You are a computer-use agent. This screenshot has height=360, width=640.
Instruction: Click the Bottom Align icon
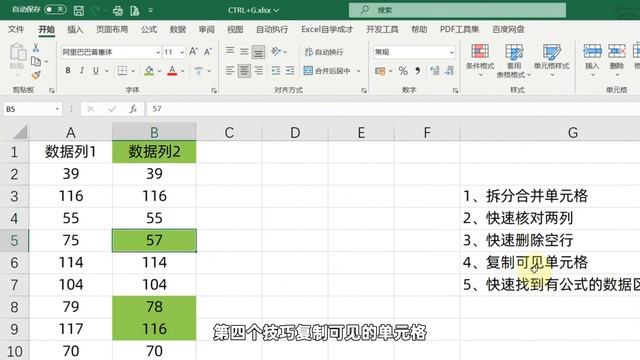258,52
